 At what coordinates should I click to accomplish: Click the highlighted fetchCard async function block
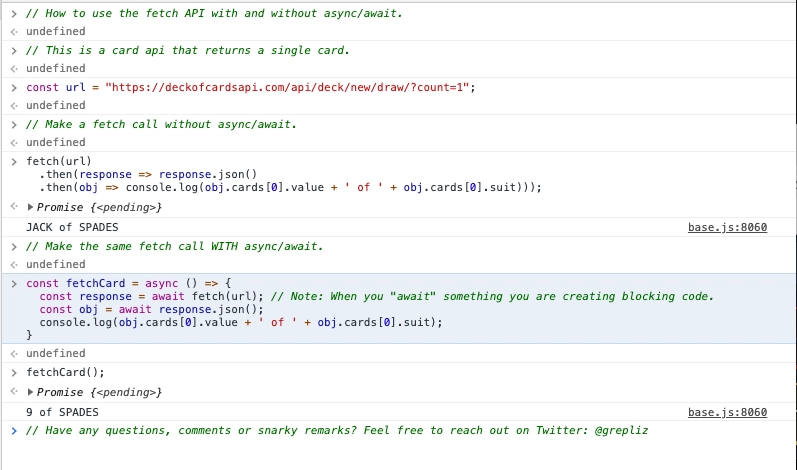pos(398,308)
